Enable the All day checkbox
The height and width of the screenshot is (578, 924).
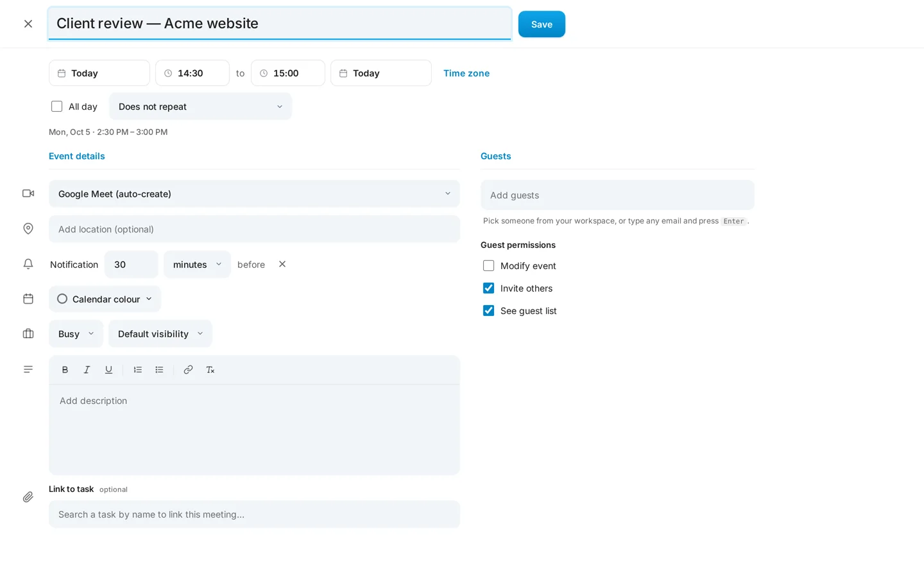point(56,107)
